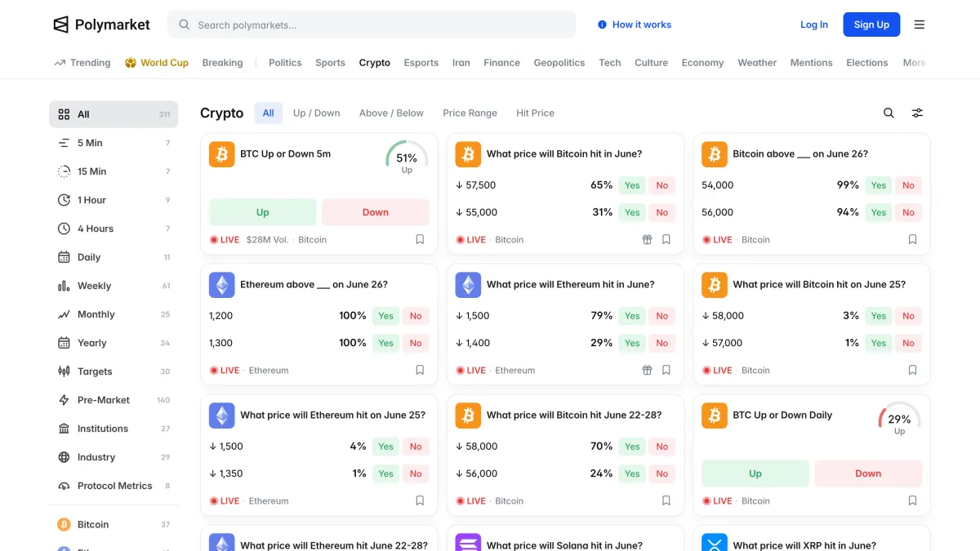Expand the More categories menu
980x551 pixels.
pyautogui.click(x=914, y=63)
